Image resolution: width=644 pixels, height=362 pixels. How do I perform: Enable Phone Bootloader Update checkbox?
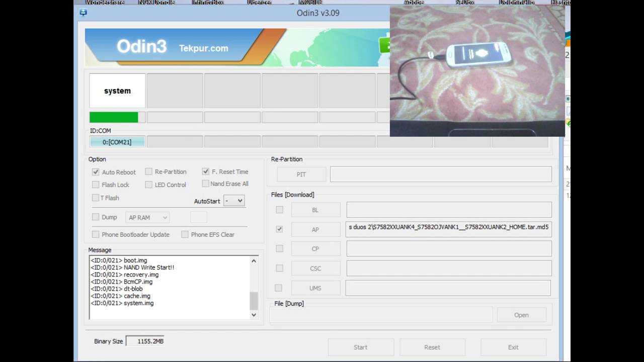[x=96, y=234]
